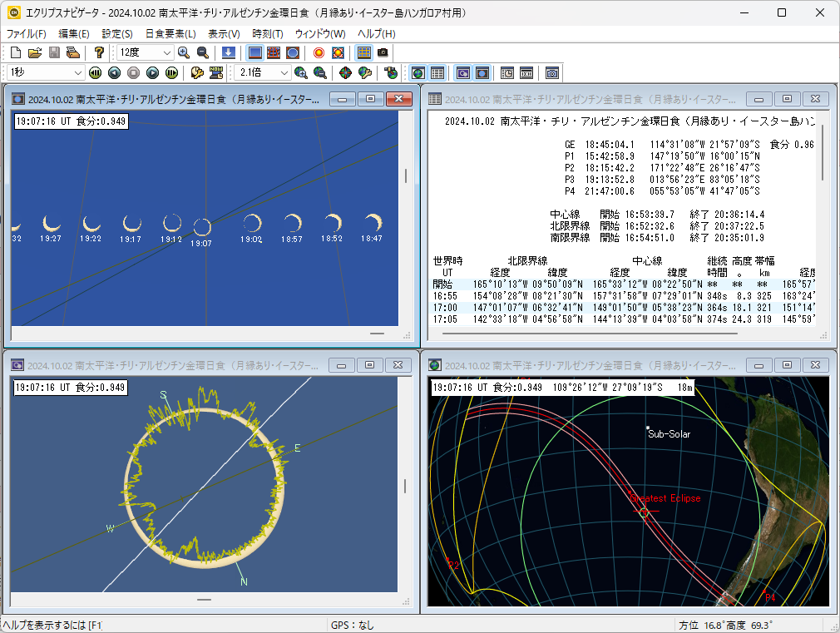This screenshot has width=840, height=633.
Task: Toggle the grid display button
Action: click(x=363, y=52)
